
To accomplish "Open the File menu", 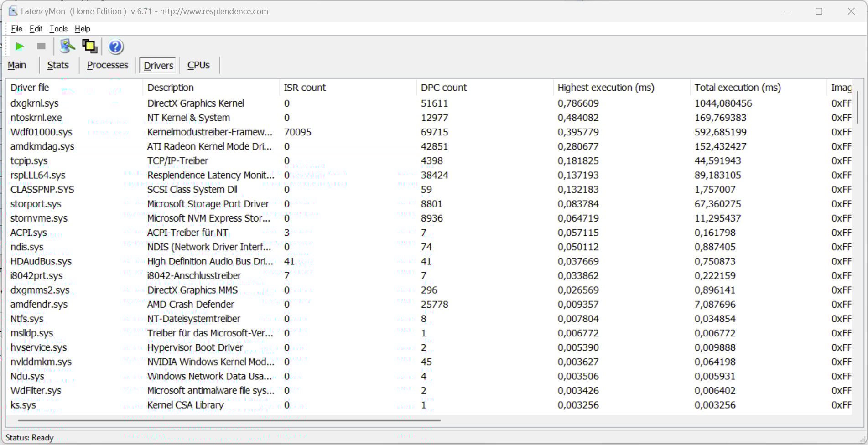I will (16, 29).
